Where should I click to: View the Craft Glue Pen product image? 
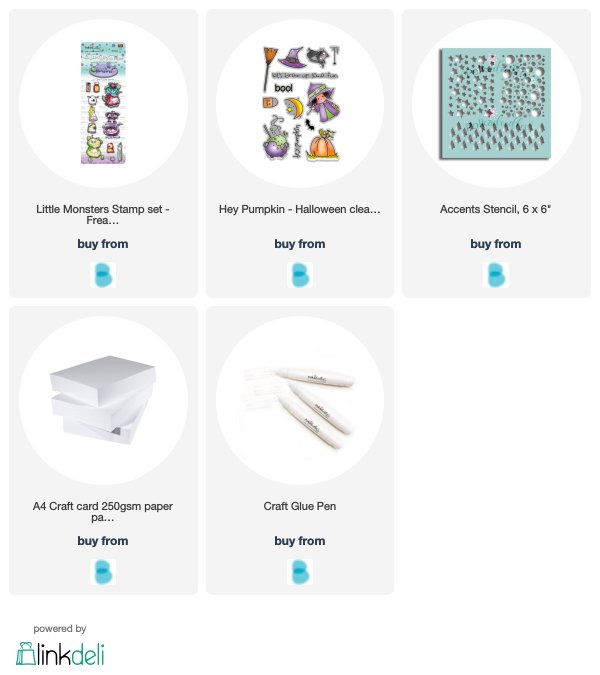coord(300,400)
